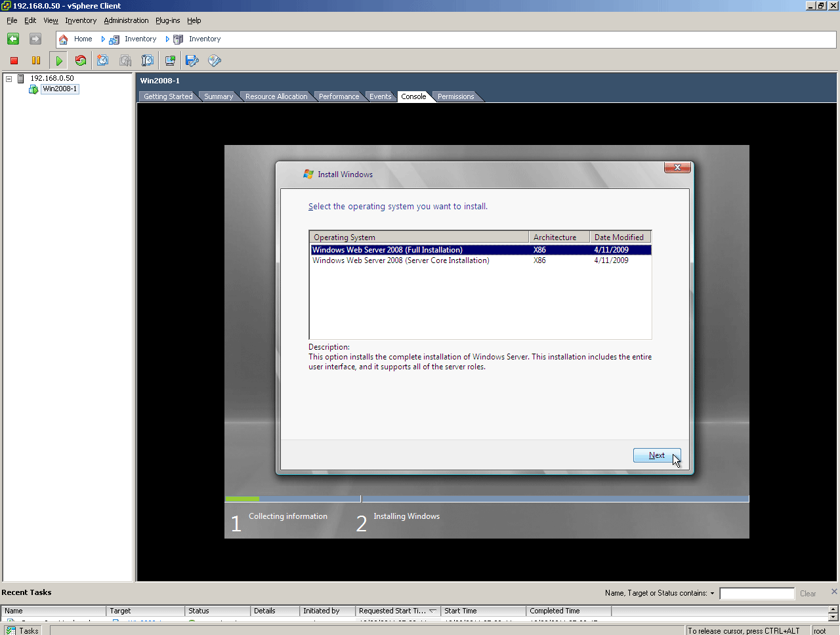Sort tasks by the Status column

(x=218, y=611)
